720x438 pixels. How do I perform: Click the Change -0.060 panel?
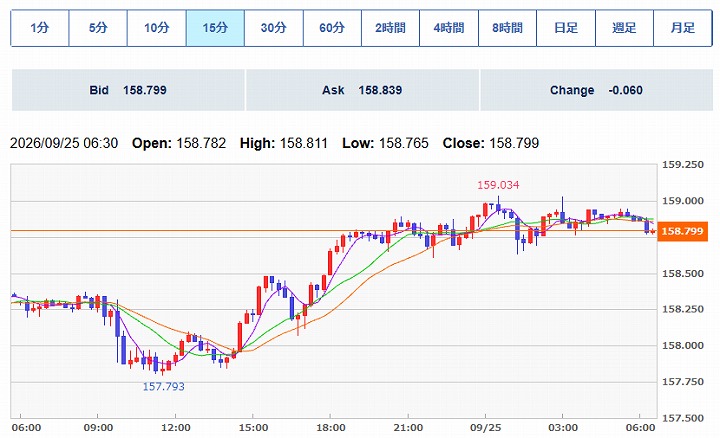(596, 90)
